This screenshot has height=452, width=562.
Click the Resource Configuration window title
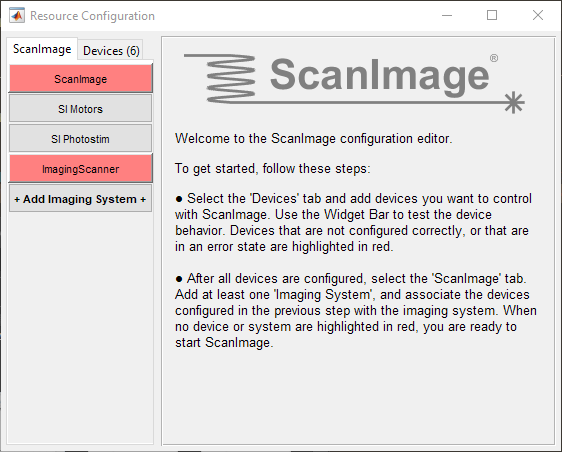click(x=92, y=16)
